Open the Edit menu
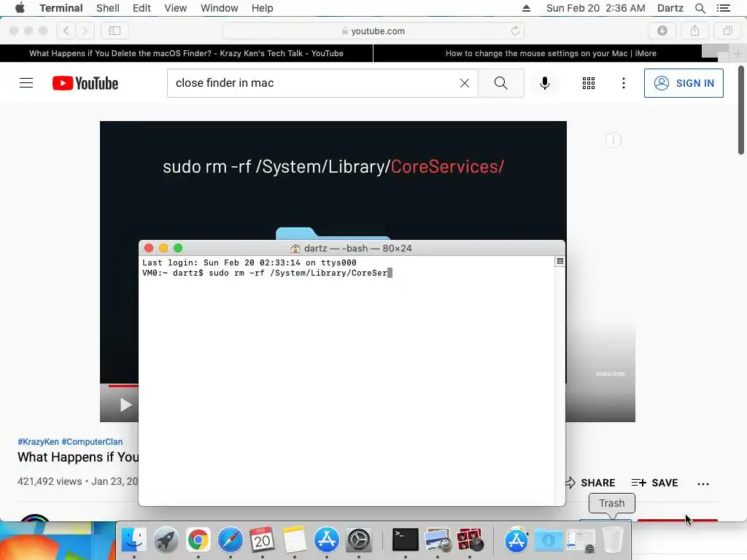 pyautogui.click(x=142, y=8)
